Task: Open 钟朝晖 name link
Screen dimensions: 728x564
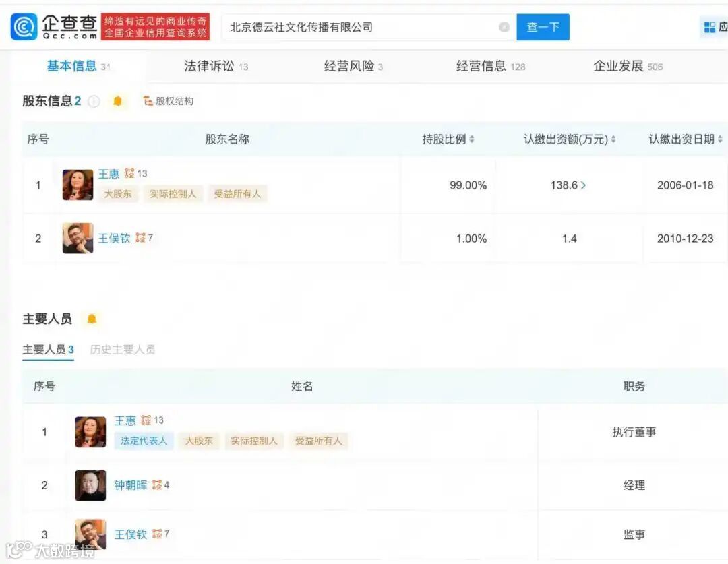Action: [131, 485]
